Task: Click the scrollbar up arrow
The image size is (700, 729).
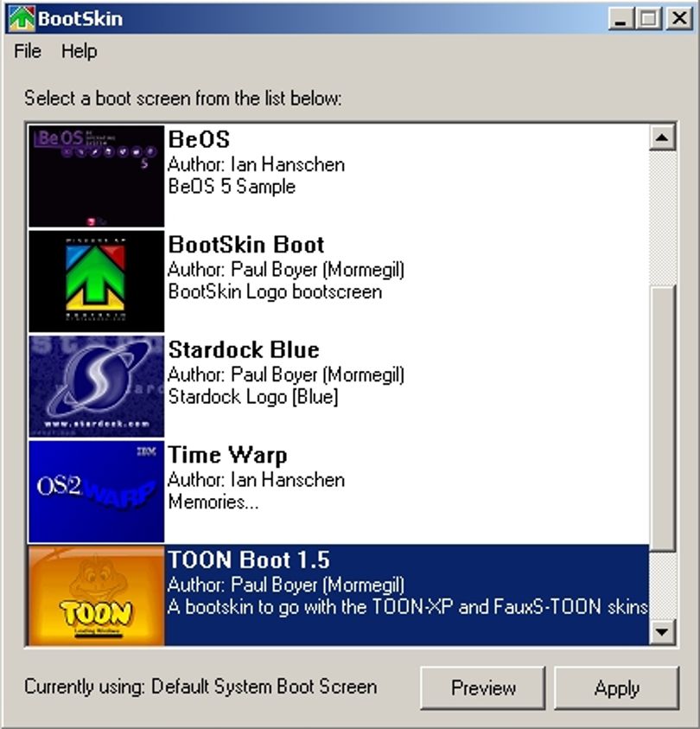Action: pos(662,137)
